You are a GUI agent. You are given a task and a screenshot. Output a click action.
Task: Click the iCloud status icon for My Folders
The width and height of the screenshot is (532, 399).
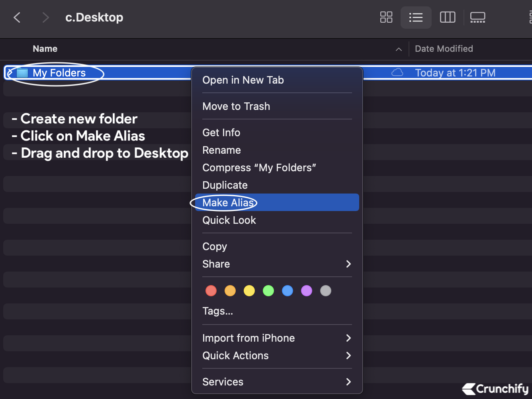[397, 72]
